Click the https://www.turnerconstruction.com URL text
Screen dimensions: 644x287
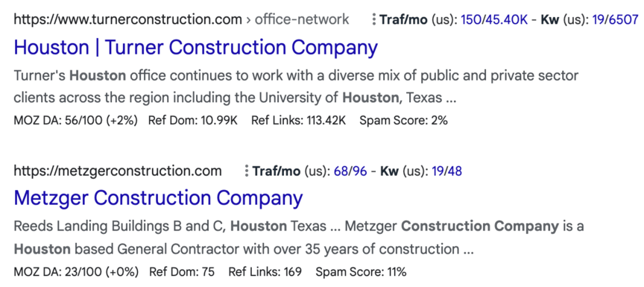(127, 19)
